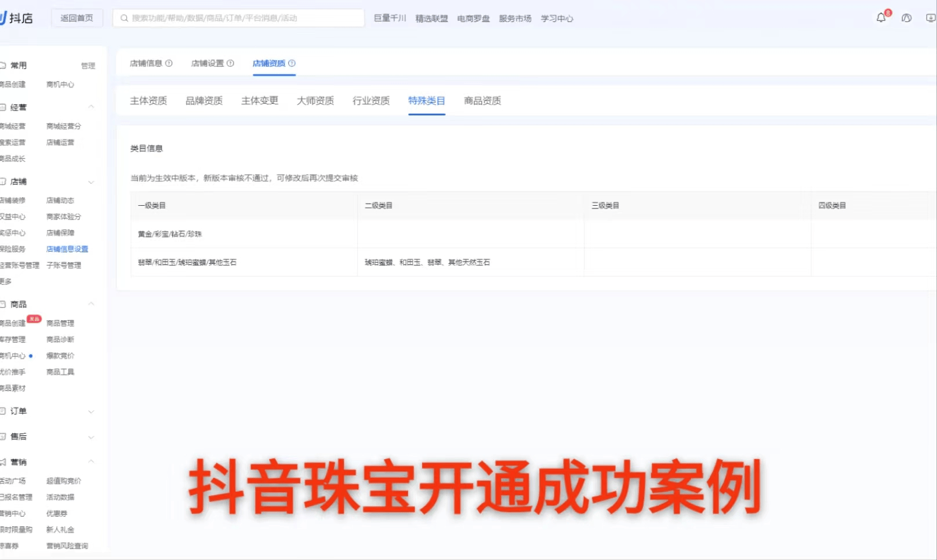Click 管理 next to 常用
Screen dimensions: 937x560
coord(88,66)
